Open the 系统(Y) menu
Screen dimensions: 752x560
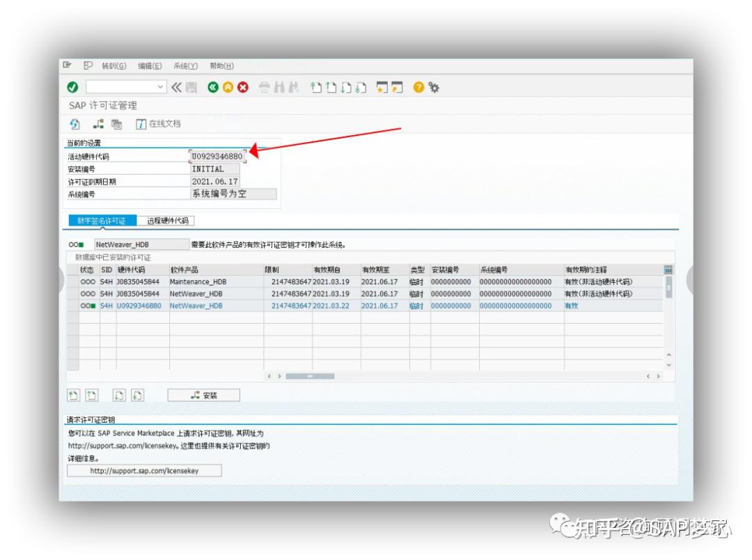click(x=187, y=65)
